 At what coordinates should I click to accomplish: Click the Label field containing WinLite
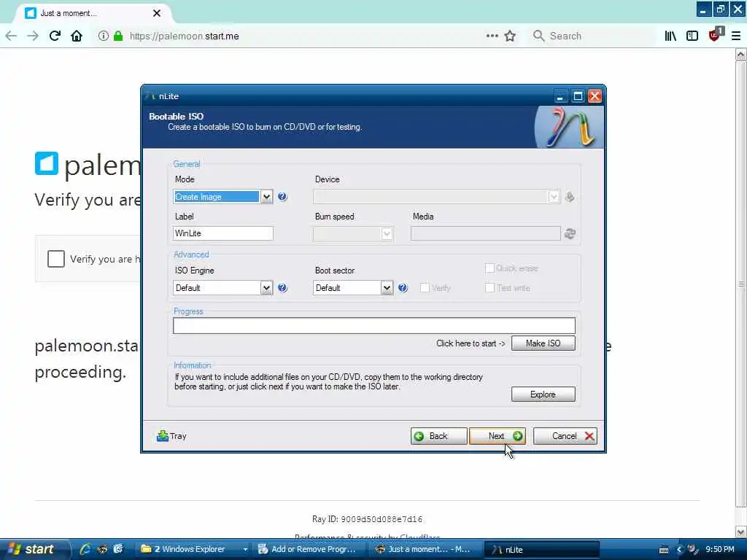click(x=223, y=233)
